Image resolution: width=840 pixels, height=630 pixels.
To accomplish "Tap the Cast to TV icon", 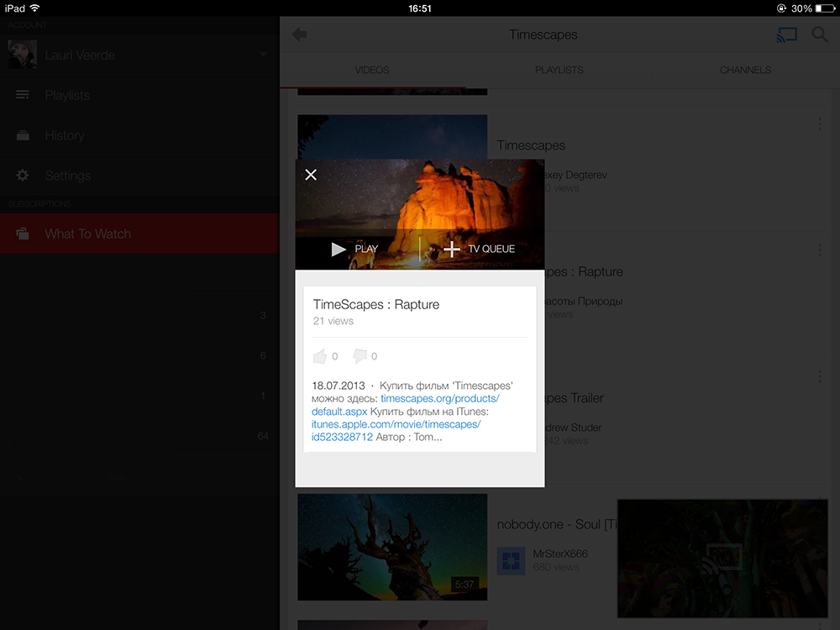I will click(786, 35).
